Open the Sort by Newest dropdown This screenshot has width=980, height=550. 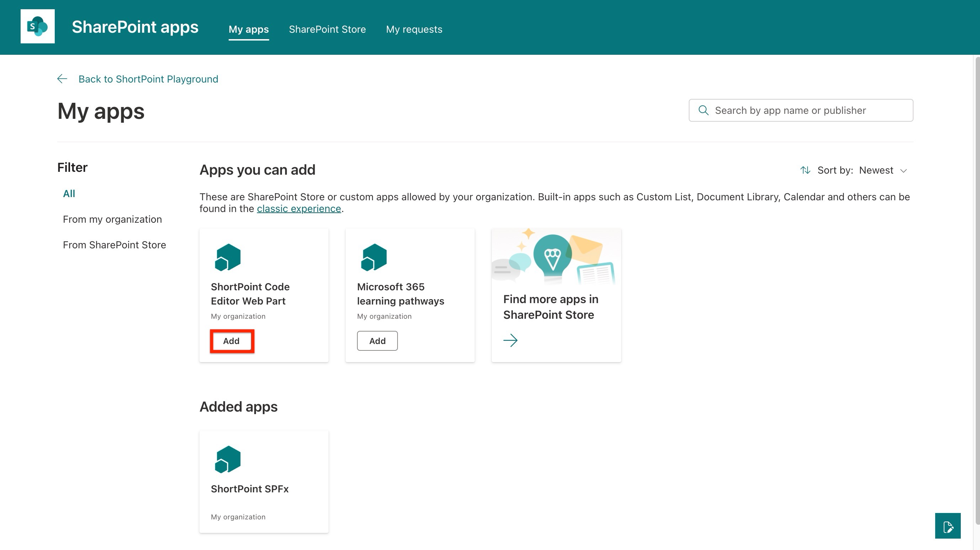875,170
